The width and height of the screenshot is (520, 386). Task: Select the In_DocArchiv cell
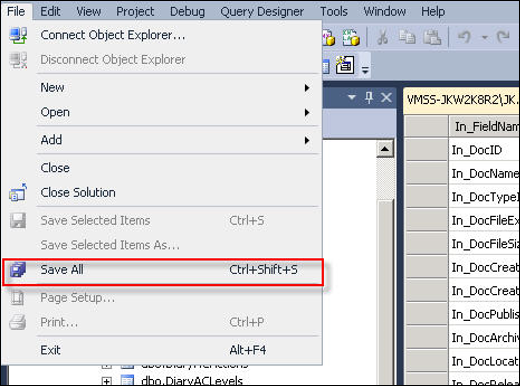tap(484, 338)
